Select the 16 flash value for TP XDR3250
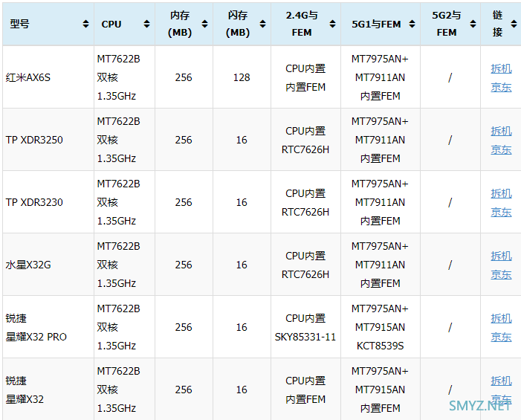Image resolution: width=521 pixels, height=420 pixels. pyautogui.click(x=242, y=140)
